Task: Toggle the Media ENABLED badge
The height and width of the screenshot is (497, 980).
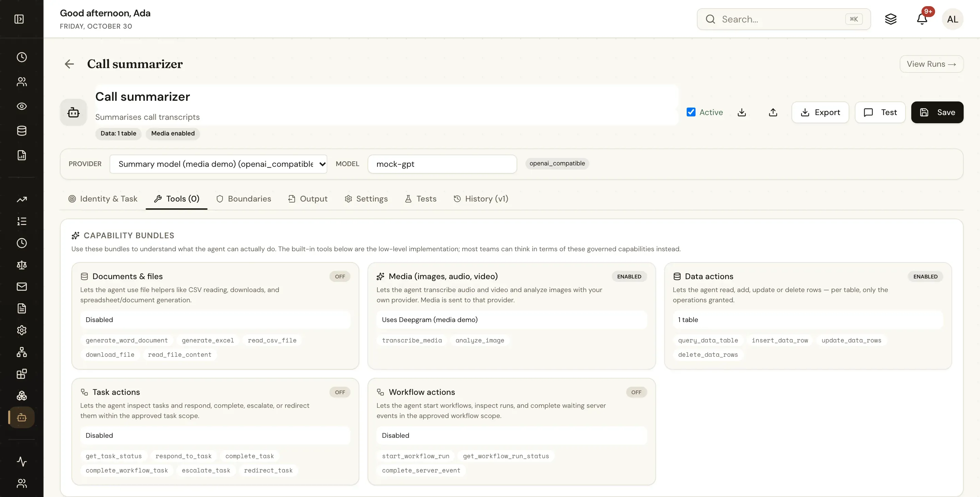Action: (x=629, y=276)
